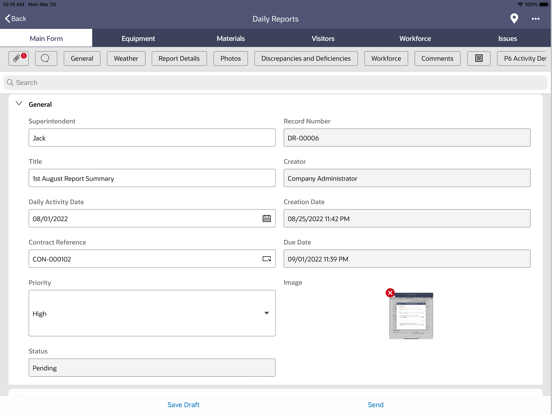
Task: Click the square grid icon beside Comments
Action: 479,58
